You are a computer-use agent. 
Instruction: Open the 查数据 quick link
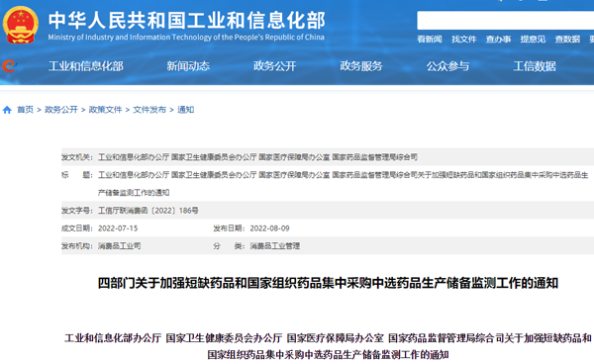click(567, 39)
